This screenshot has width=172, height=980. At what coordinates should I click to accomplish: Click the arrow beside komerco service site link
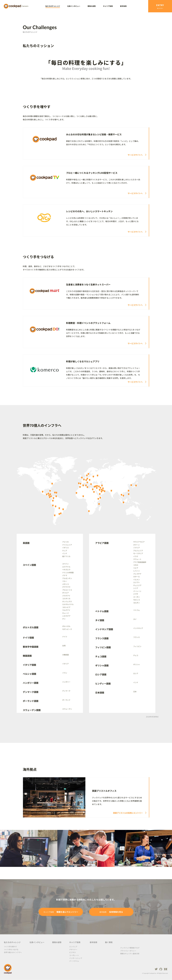pyautogui.click(x=145, y=382)
